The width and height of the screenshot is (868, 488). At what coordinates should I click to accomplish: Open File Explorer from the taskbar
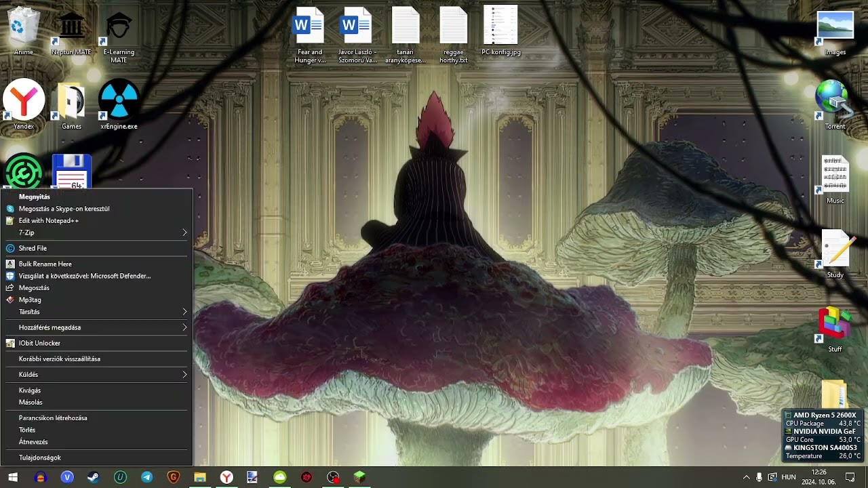point(199,477)
